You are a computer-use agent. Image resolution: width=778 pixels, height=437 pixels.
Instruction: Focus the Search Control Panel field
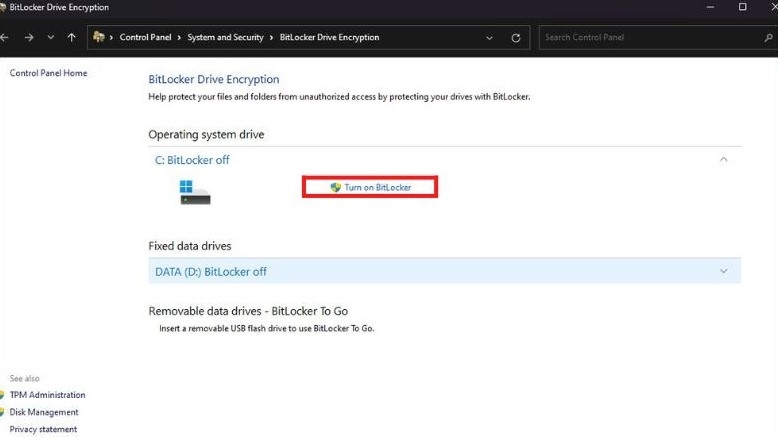point(658,37)
